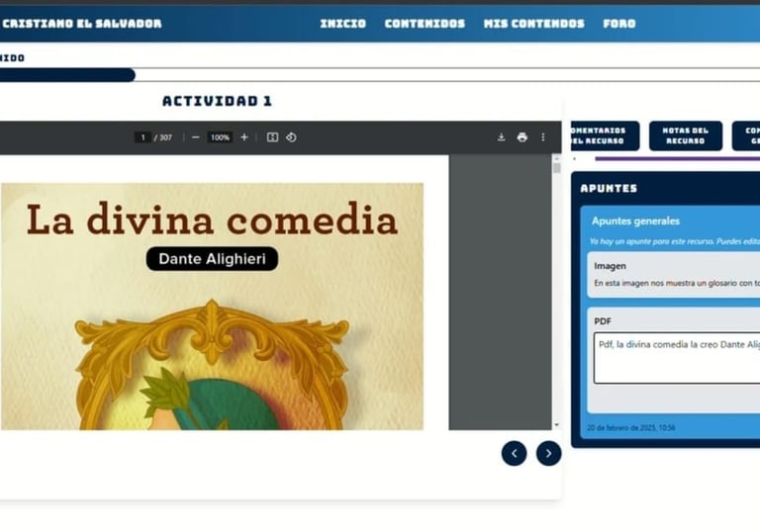760x532 pixels.
Task: Go to CONTENIDOS in navigation bar
Action: 425,24
